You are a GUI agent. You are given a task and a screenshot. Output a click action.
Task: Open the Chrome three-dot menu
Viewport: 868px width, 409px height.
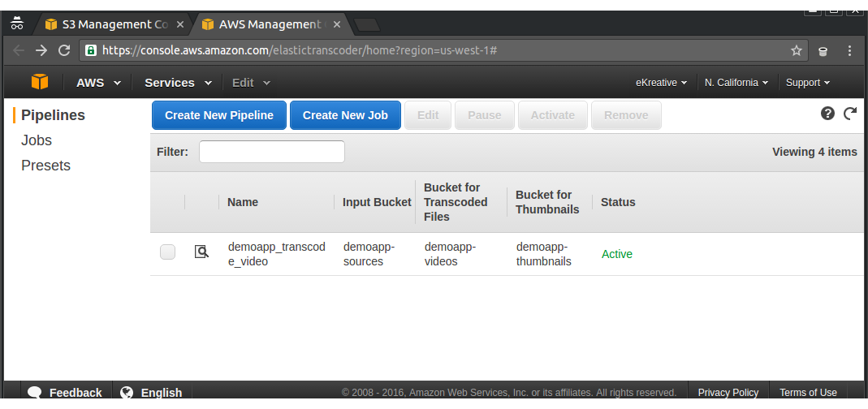coord(849,50)
